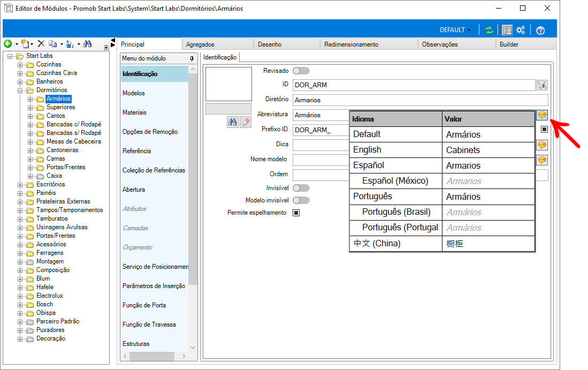Click the translation bubble icon for Dica
The height and width of the screenshot is (370, 588).
pyautogui.click(x=542, y=145)
